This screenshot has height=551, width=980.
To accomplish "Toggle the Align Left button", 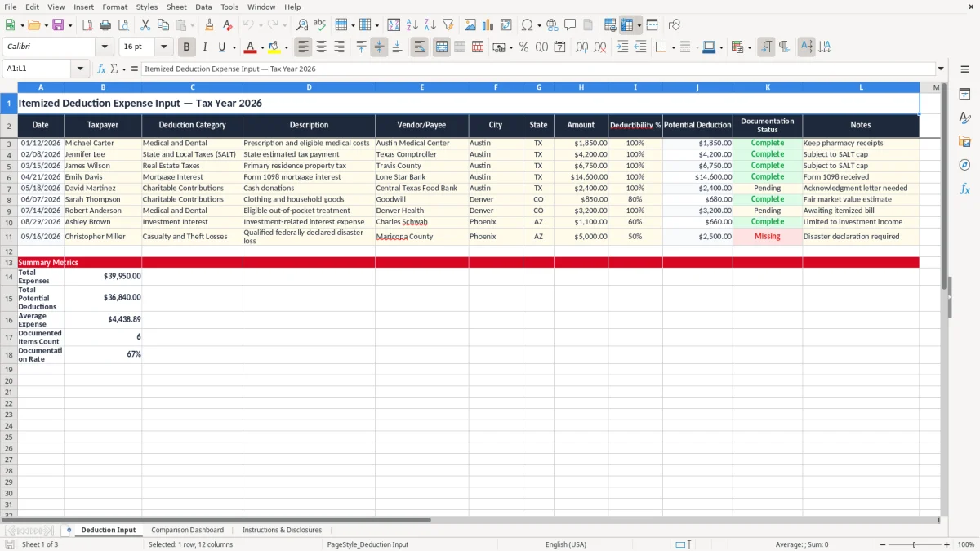I will (x=303, y=47).
